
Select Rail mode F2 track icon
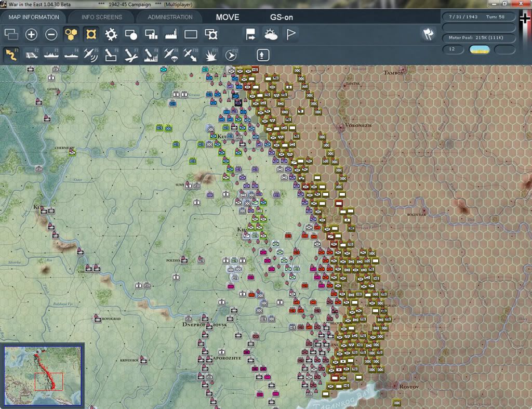pyautogui.click(x=32, y=55)
